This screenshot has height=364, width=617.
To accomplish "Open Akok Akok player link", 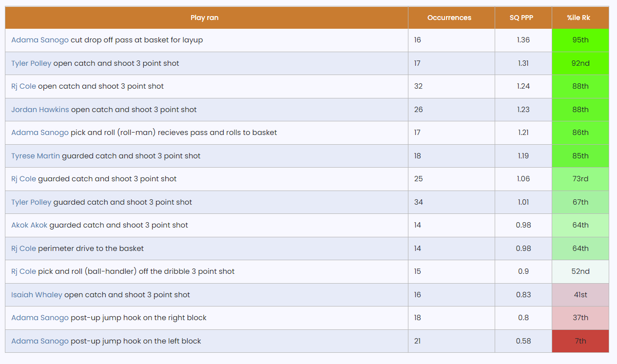I will tap(29, 225).
